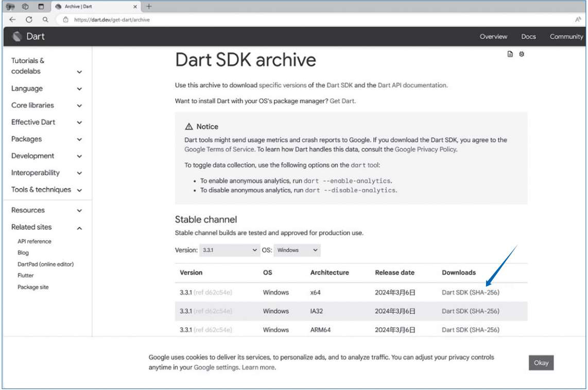Open the OS Windows dropdown
The height and width of the screenshot is (390, 588).
[297, 250]
